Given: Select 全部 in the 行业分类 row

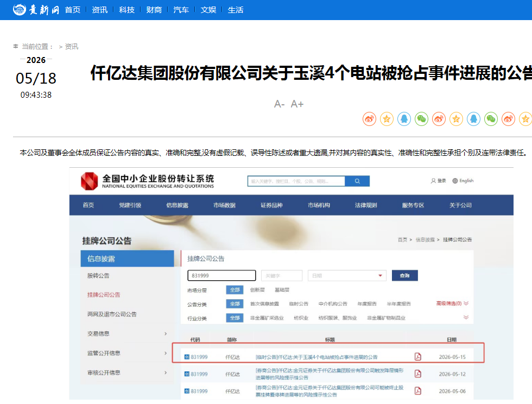Looking at the screenshot, I should 235,318.
